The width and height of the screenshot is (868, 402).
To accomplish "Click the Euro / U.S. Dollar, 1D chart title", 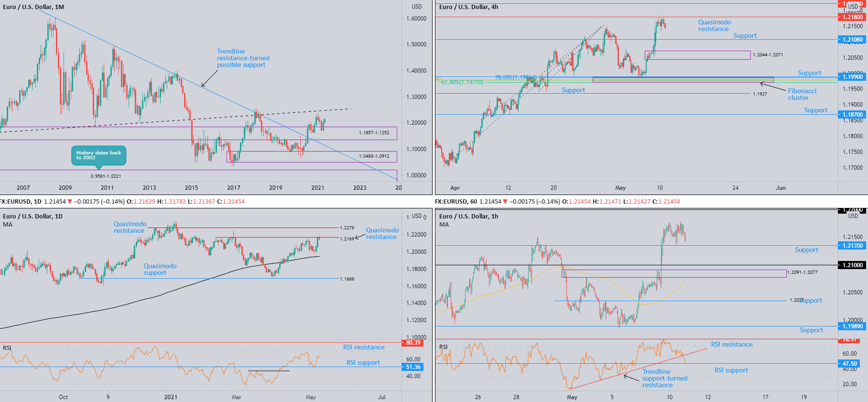I will tap(33, 217).
